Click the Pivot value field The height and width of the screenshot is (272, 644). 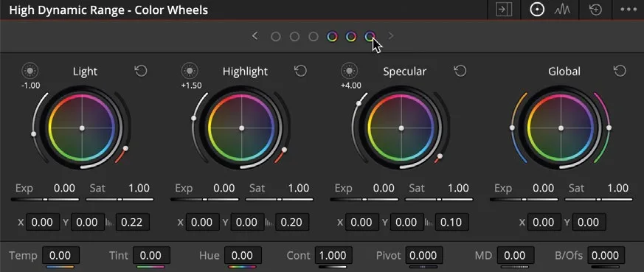point(424,256)
